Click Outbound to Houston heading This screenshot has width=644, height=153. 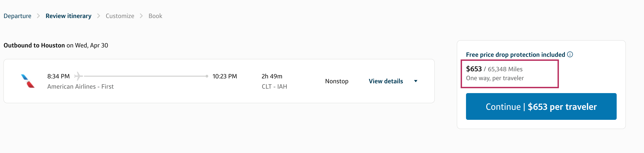click(x=34, y=45)
